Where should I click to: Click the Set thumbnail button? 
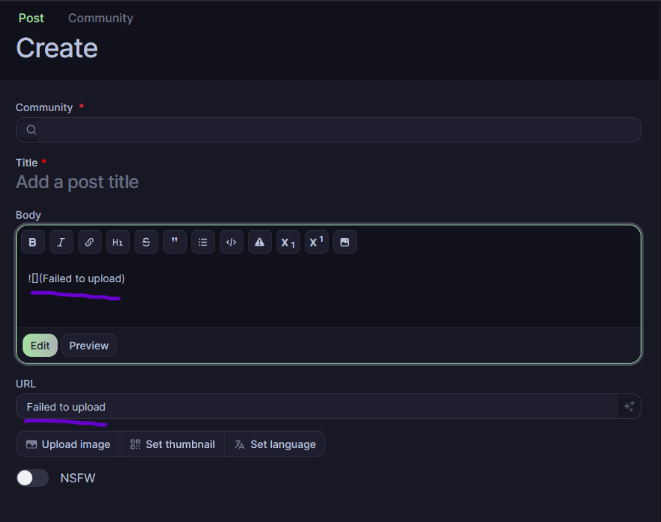coord(172,444)
